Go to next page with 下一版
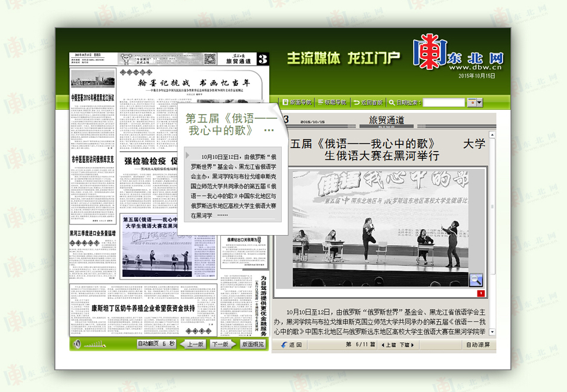This screenshot has height=392, width=567. coord(220,344)
